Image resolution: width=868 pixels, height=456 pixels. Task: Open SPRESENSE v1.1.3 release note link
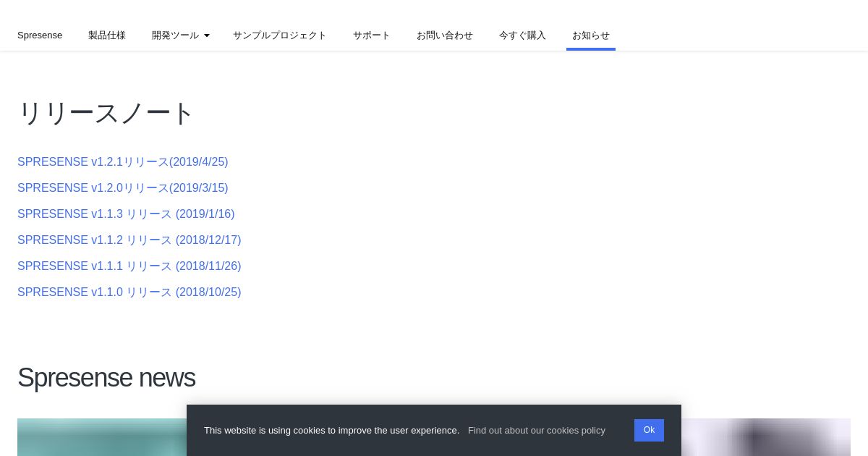126,214
